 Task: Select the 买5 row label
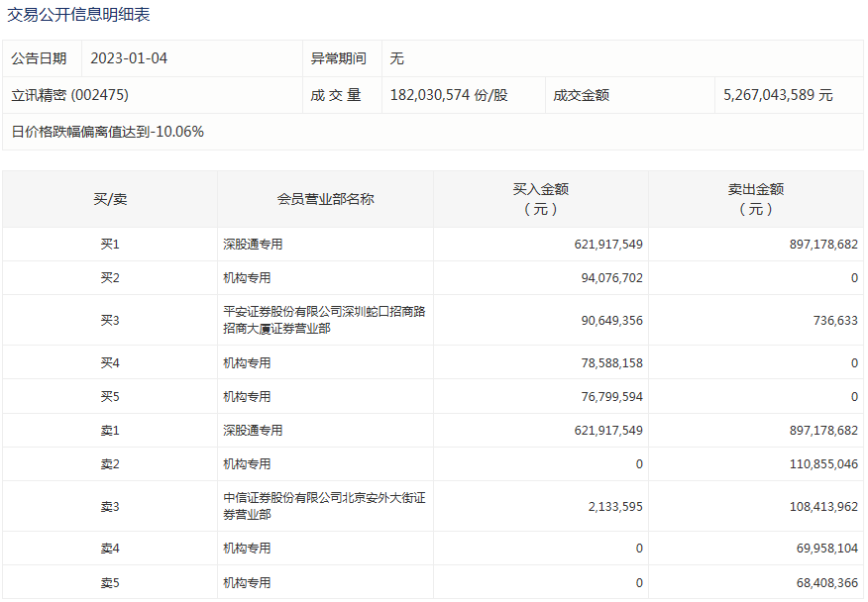pyautogui.click(x=110, y=397)
